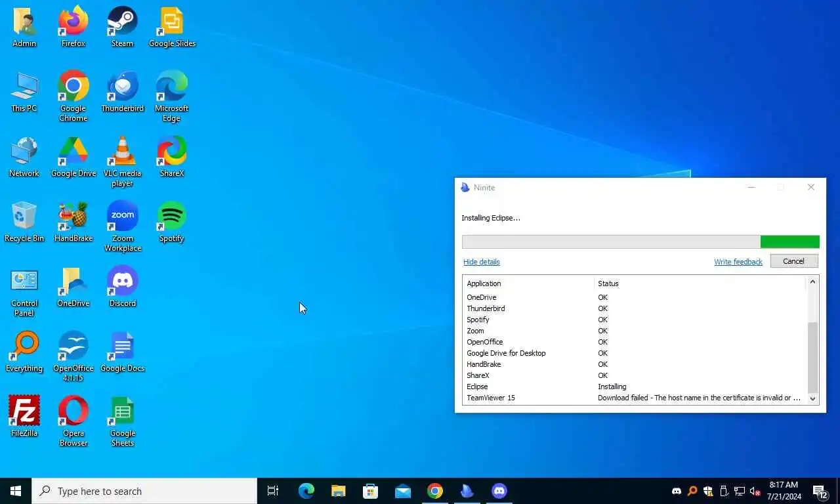The height and width of the screenshot is (504, 840).
Task: Open Microsoft Edge from the taskbar
Action: point(306,491)
